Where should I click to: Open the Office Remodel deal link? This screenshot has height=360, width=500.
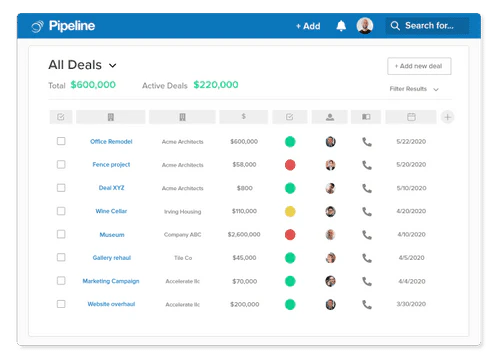(111, 142)
